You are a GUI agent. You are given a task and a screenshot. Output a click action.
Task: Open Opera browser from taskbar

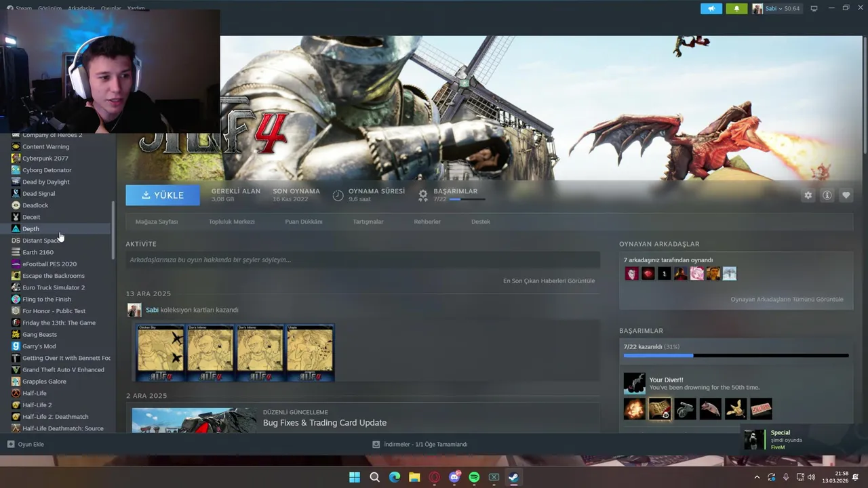435,477
